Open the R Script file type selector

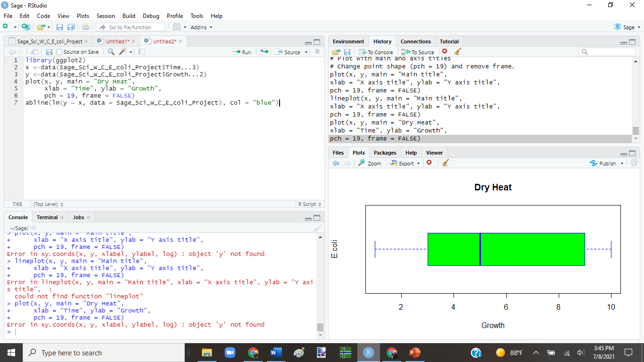[x=310, y=204]
